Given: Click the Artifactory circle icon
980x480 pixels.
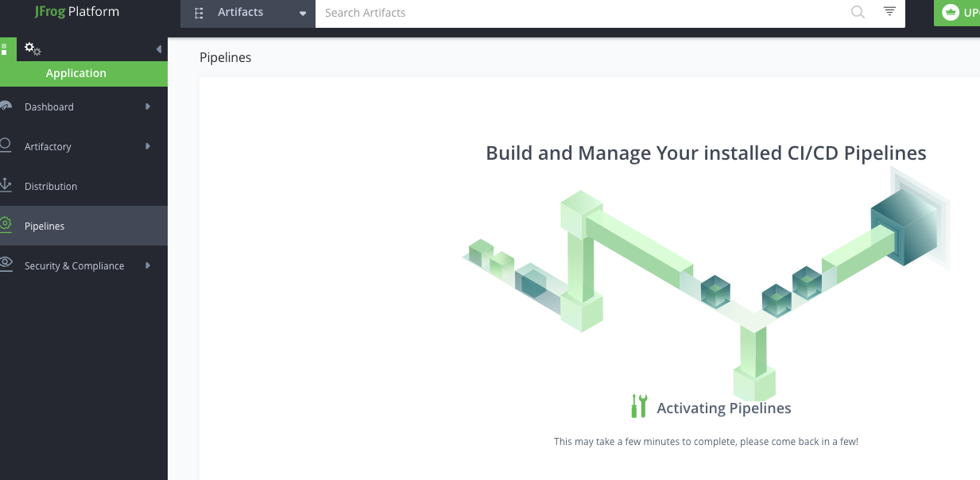Looking at the screenshot, I should 6,145.
